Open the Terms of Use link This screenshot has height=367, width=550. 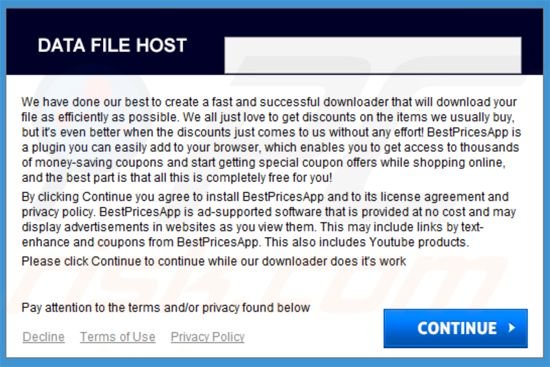[x=118, y=337]
